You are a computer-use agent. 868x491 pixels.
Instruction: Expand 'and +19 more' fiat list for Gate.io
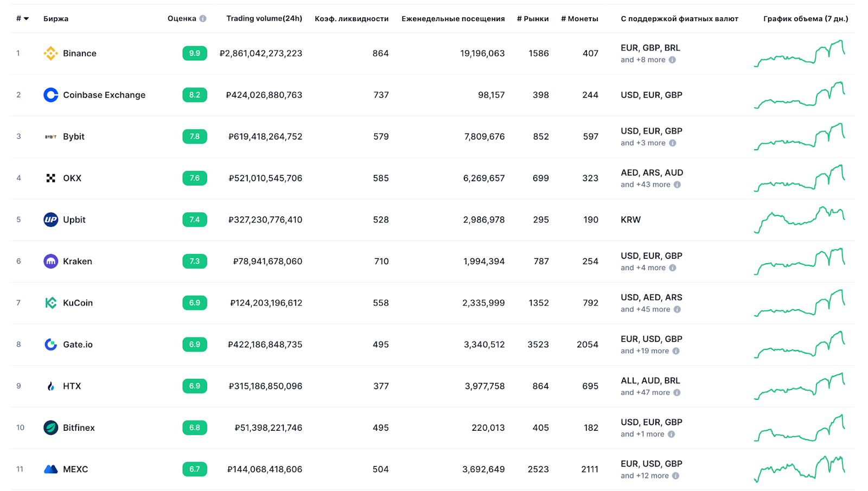click(644, 351)
